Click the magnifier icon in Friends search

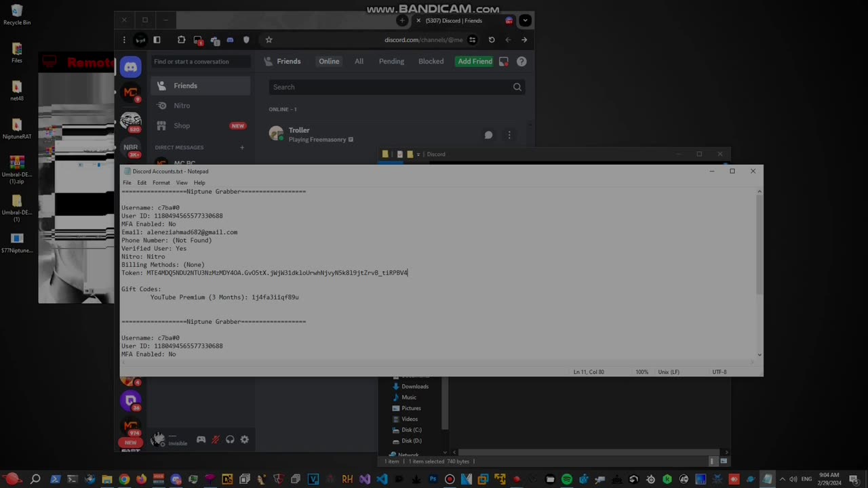coord(517,87)
